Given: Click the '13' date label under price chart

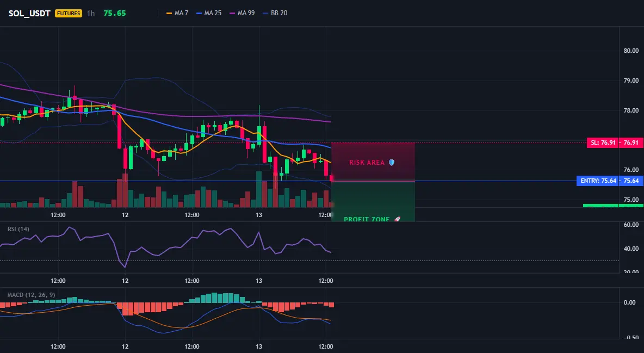Looking at the screenshot, I should [x=259, y=215].
